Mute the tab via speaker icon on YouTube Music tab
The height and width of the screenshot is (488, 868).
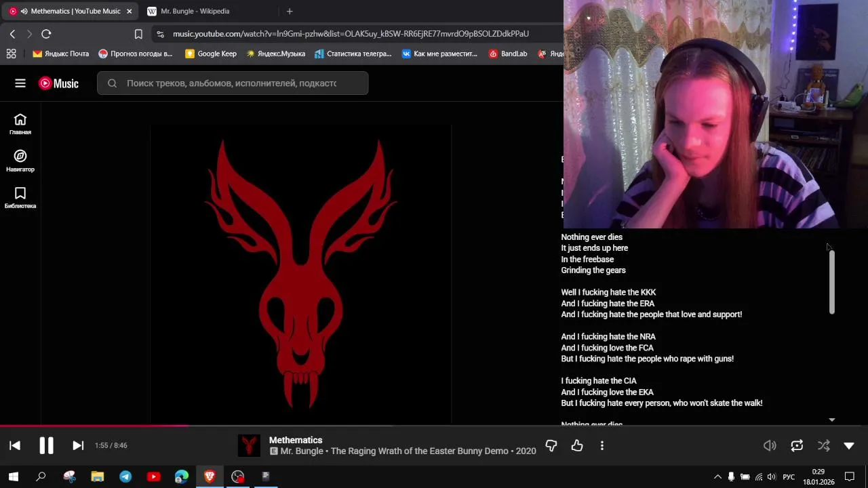pos(24,11)
